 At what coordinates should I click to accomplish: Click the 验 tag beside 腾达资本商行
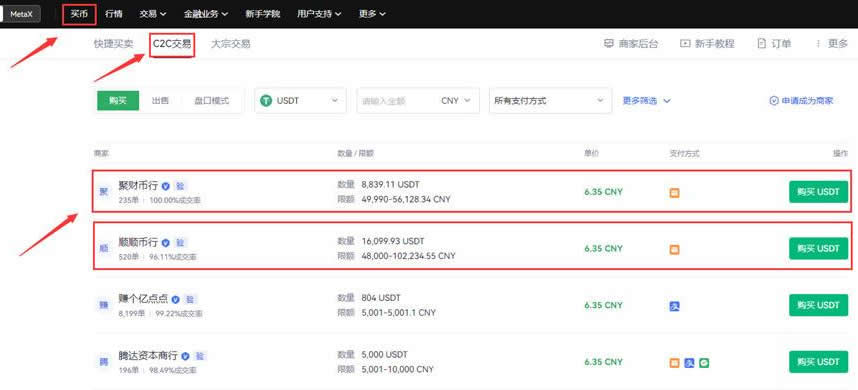pyautogui.click(x=200, y=356)
